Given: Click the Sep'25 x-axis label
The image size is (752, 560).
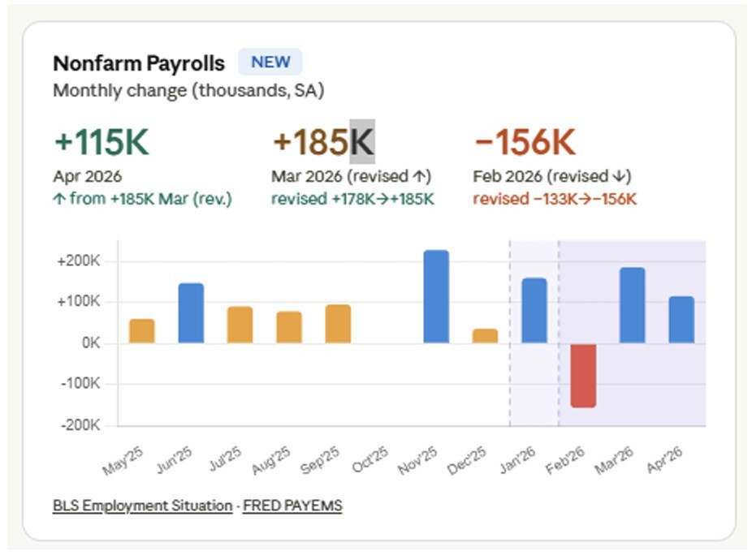Looking at the screenshot, I should tap(320, 460).
